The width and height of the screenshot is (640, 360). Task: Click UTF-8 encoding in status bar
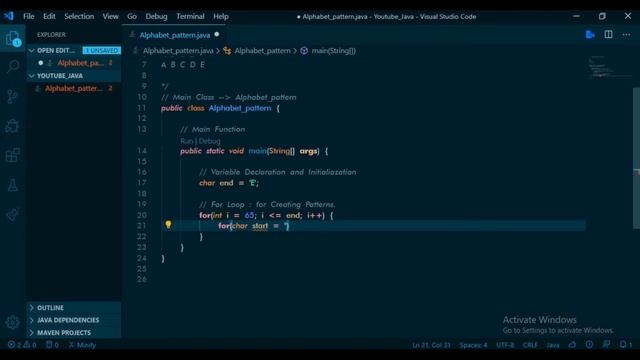tap(505, 345)
